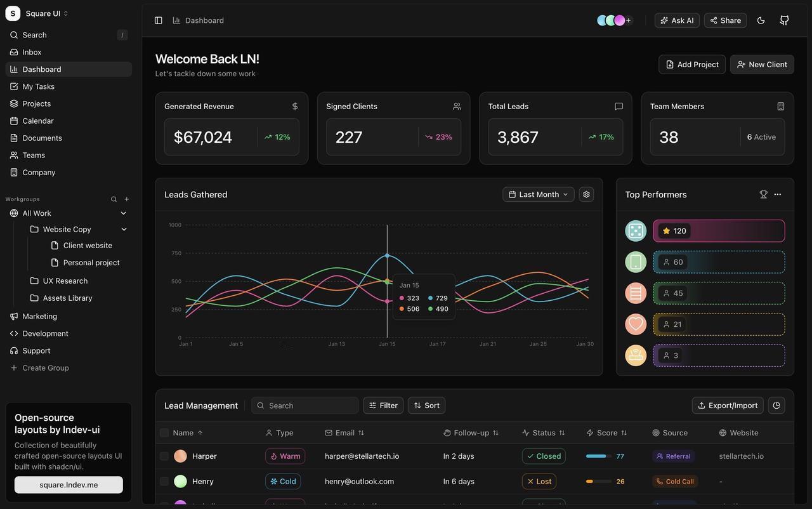Toggle dark mode moon icon
The height and width of the screenshot is (509, 812).
tap(761, 20)
